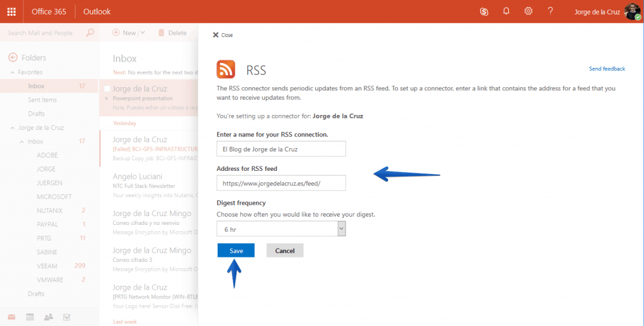Tick the checkbox beside Powerpoint presentation message
This screenshot has width=644, height=326.
pos(107,89)
